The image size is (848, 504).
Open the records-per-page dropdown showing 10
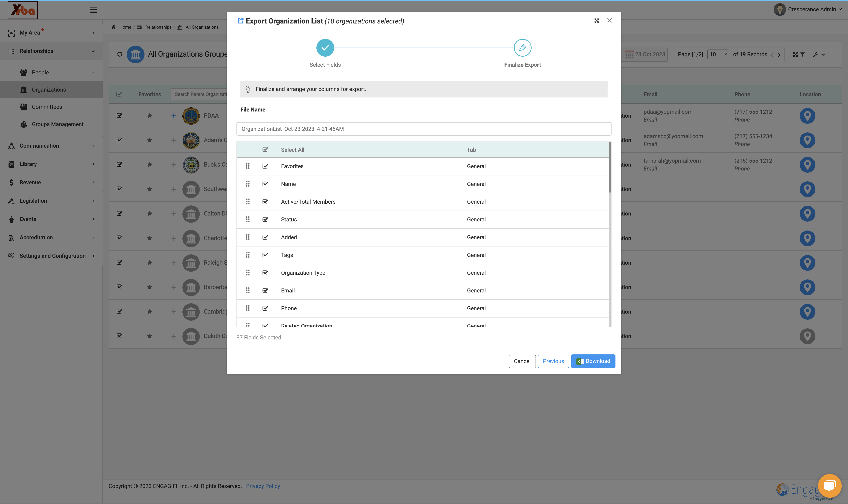[718, 54]
